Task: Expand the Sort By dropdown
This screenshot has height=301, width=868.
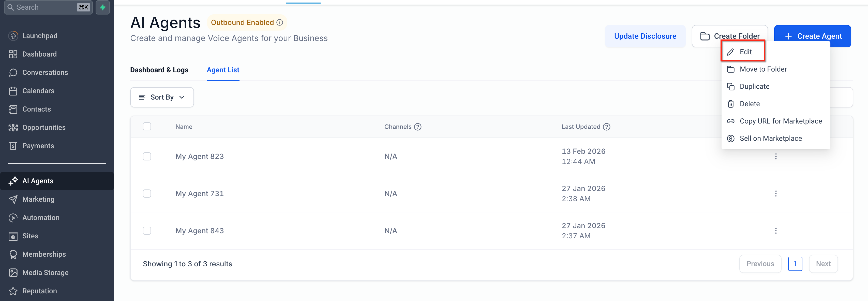Action: pos(162,97)
